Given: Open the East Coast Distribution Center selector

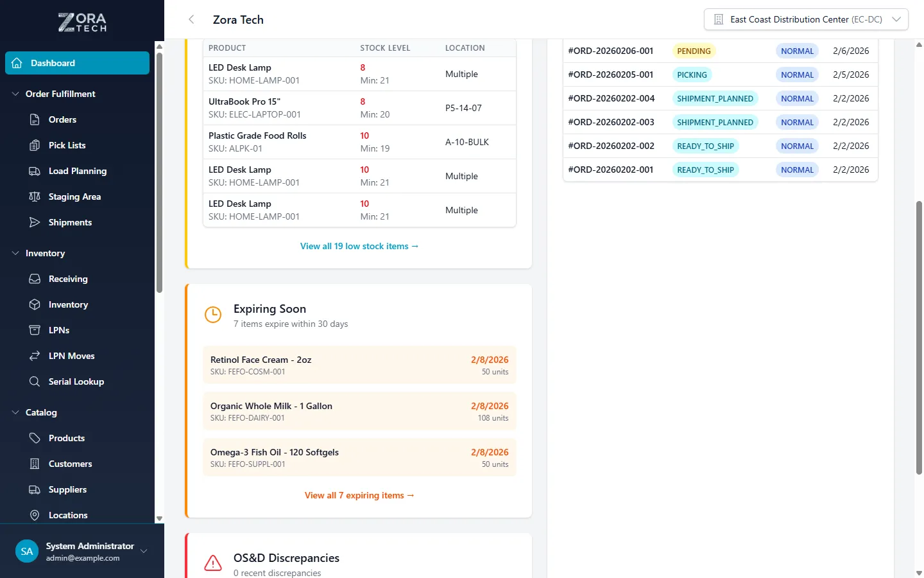Looking at the screenshot, I should tap(805, 19).
